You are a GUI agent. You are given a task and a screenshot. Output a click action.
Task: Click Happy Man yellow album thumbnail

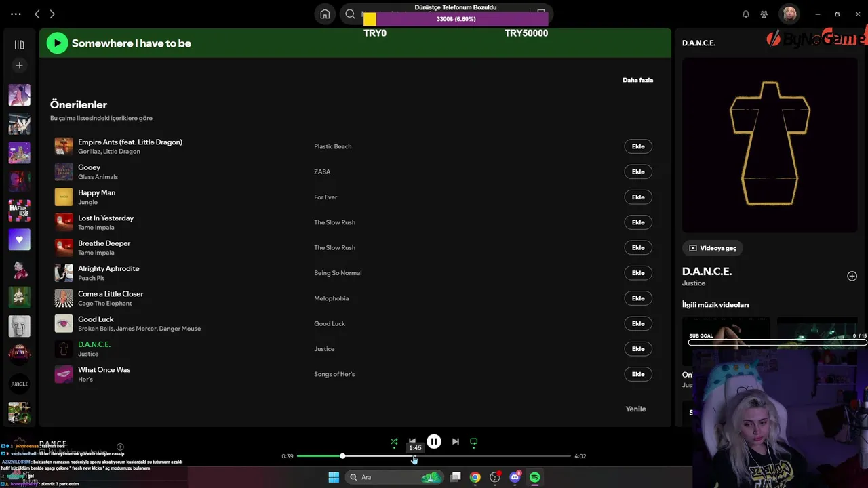[64, 197]
